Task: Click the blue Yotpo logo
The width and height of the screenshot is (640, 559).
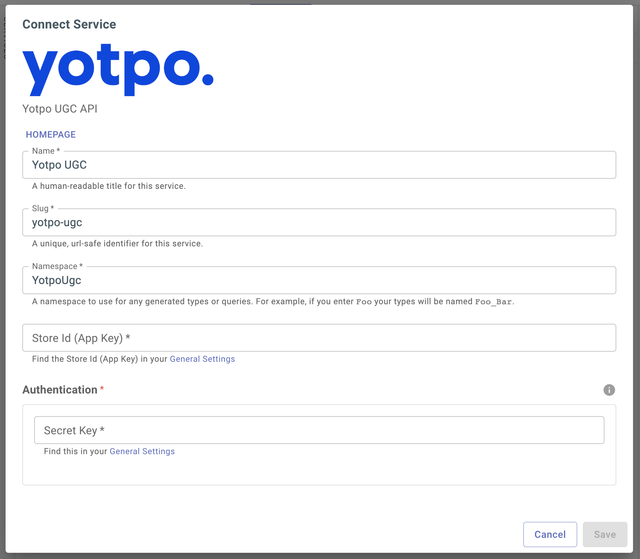Action: pos(118,70)
